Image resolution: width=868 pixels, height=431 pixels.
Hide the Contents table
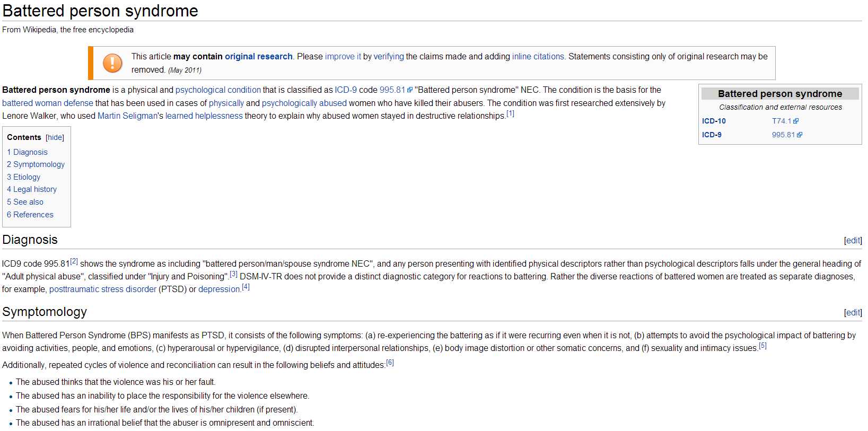coord(55,138)
